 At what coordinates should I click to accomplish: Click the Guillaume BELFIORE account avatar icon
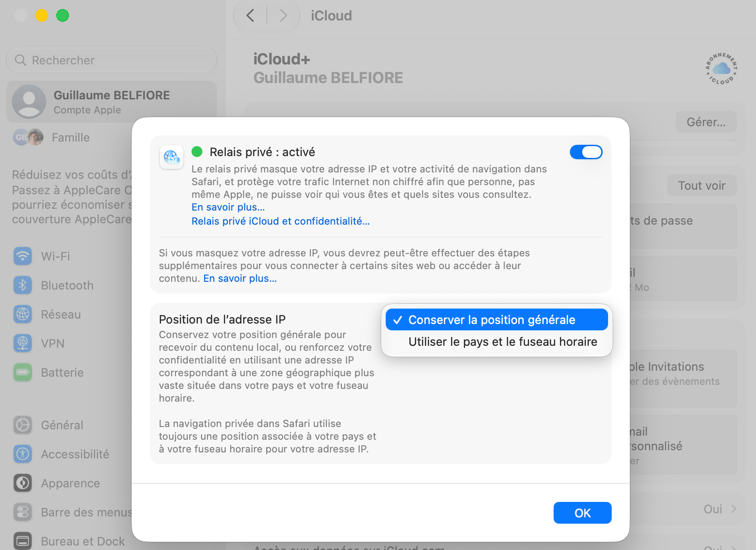point(29,102)
